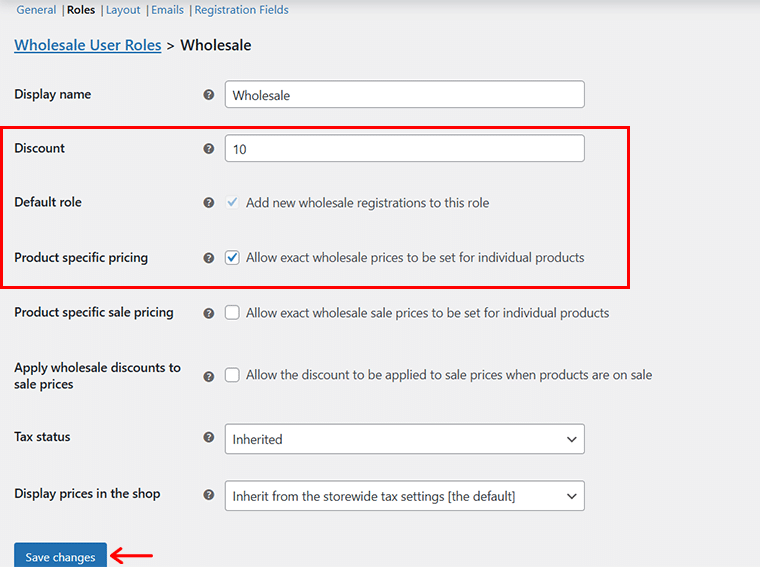
Task: Click help icon beside Display name
Action: pos(208,94)
